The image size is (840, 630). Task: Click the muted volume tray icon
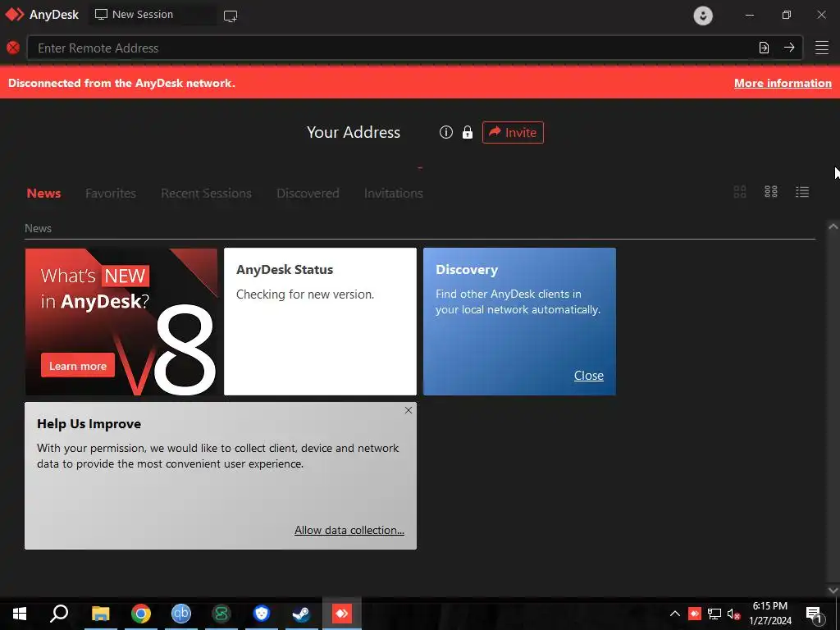tap(734, 614)
